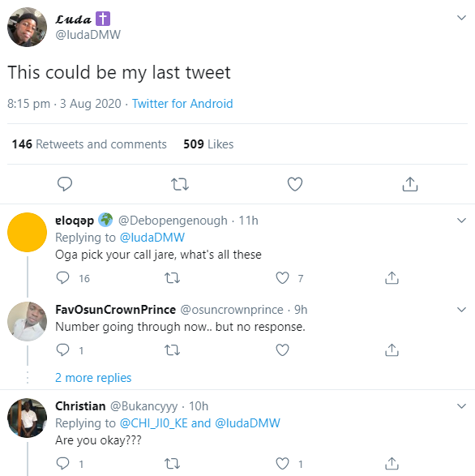Open the "Twitter for Android" link

[182, 104]
